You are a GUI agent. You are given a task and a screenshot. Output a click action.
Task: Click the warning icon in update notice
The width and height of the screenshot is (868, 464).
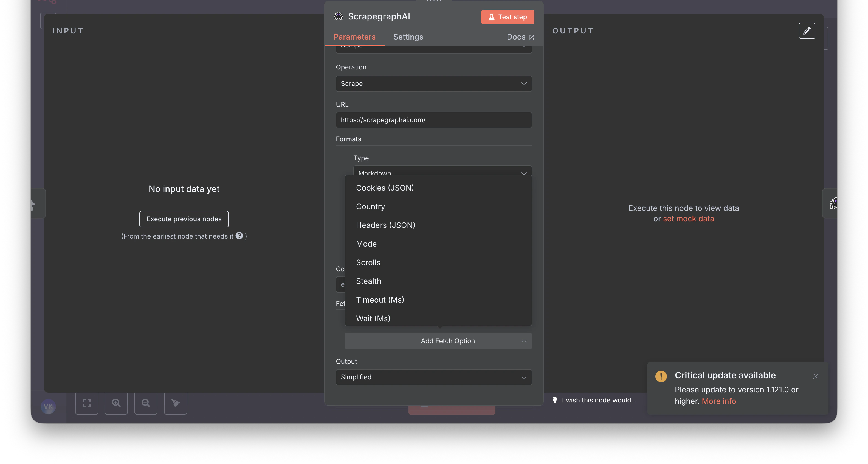coord(661,376)
